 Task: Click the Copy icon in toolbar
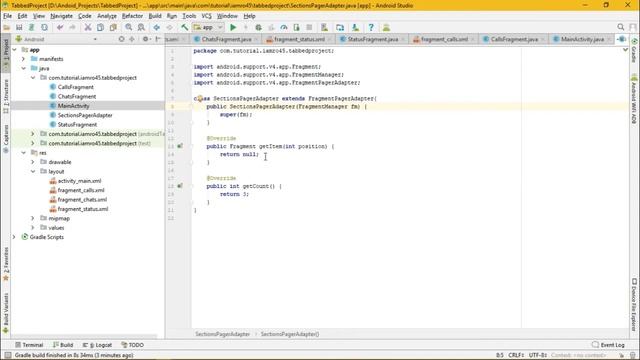point(100,27)
